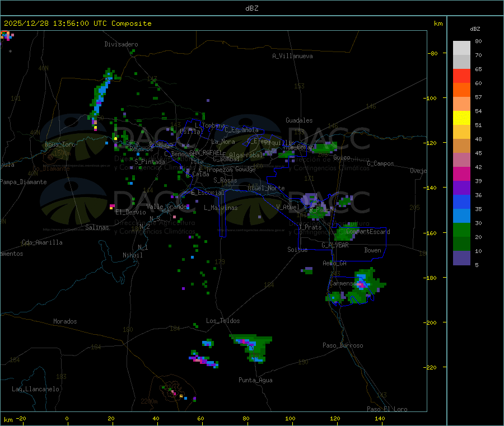
Task: Click the 'Paso_Barroso' map label
Action: [x=343, y=345]
